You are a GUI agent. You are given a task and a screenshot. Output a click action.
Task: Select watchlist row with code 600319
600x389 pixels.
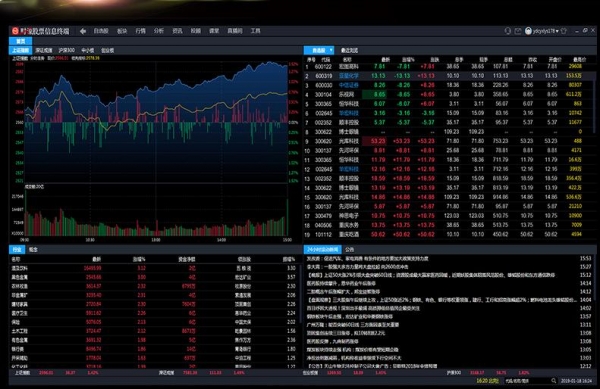tap(449, 76)
